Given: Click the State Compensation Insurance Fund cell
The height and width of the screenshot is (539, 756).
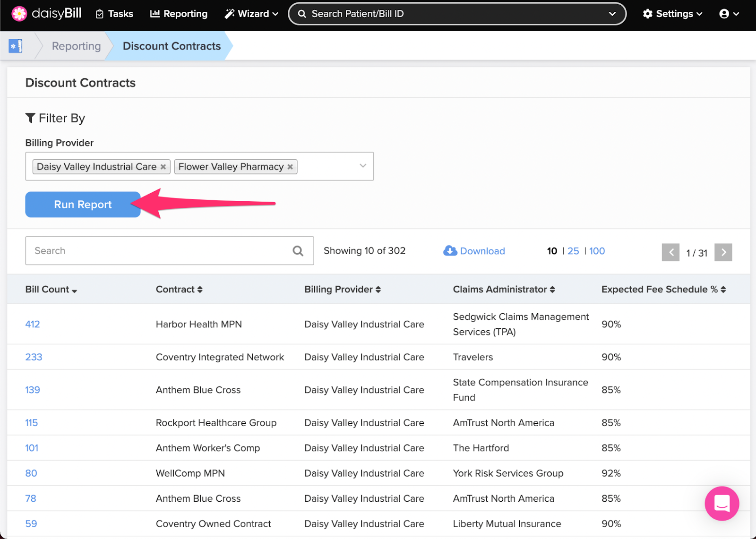Looking at the screenshot, I should click(520, 390).
